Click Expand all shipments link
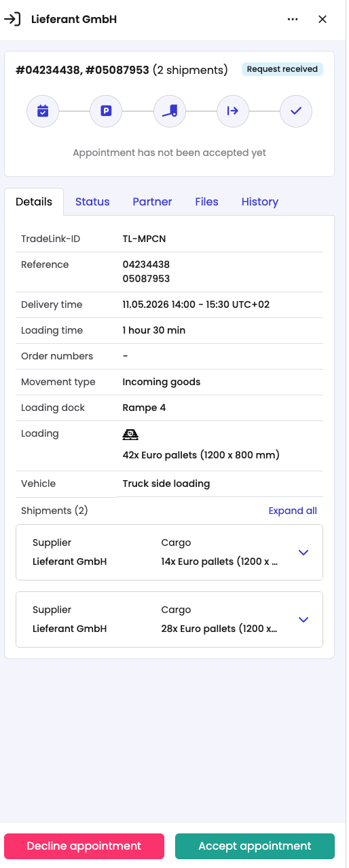Image resolution: width=349 pixels, height=868 pixels. click(293, 511)
